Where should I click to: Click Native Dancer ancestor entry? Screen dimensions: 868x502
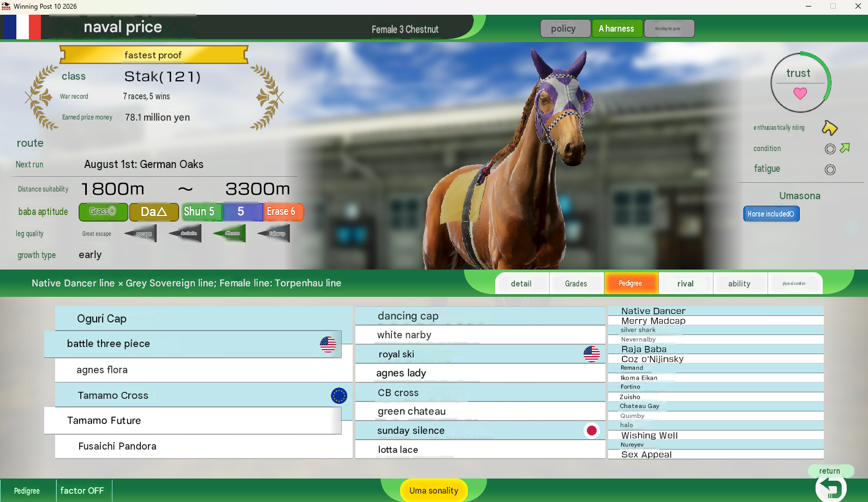tap(716, 311)
